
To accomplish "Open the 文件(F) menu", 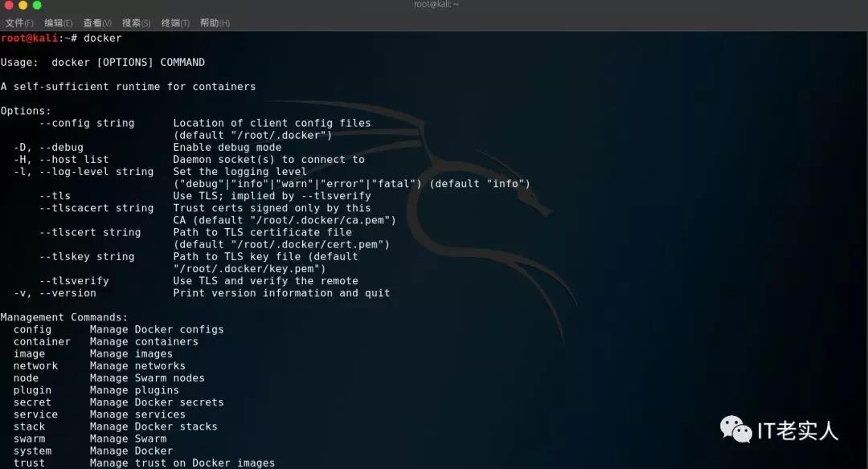I will [x=19, y=22].
